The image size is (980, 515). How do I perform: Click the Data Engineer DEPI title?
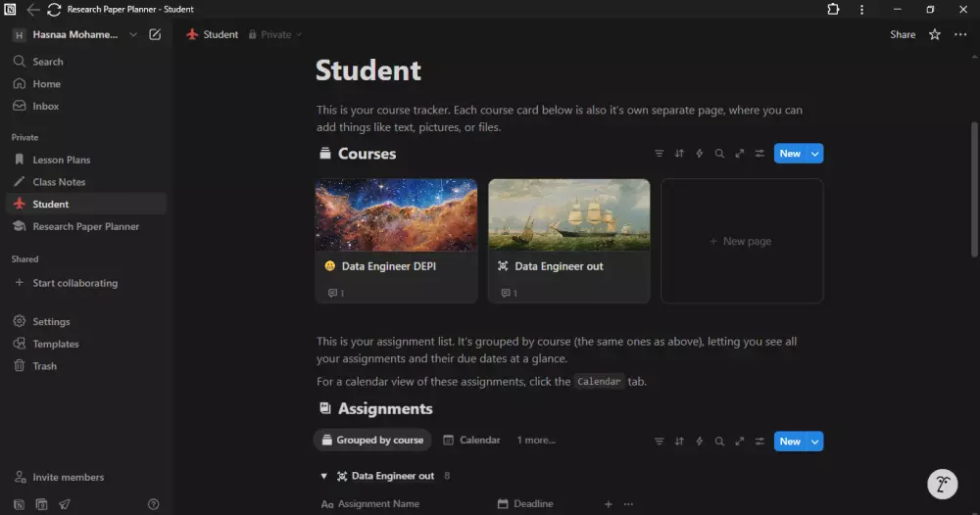(x=389, y=266)
